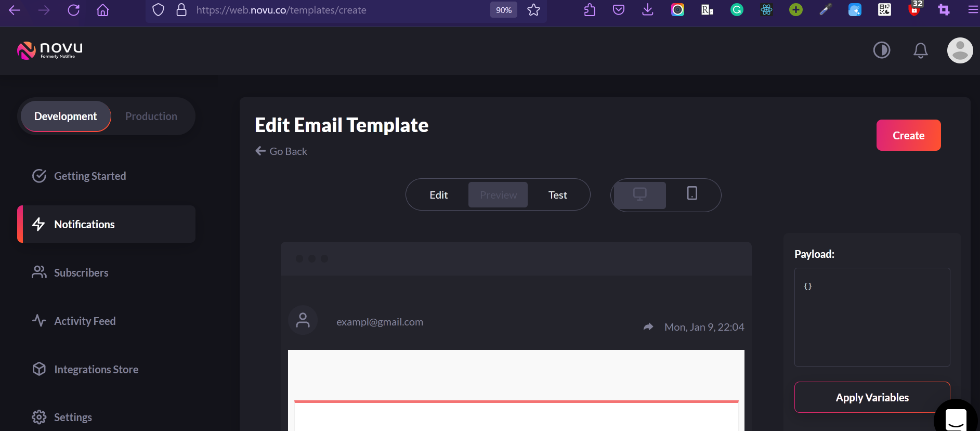Click the browser back arrow
This screenshot has width=980, height=431.
pyautogui.click(x=15, y=10)
